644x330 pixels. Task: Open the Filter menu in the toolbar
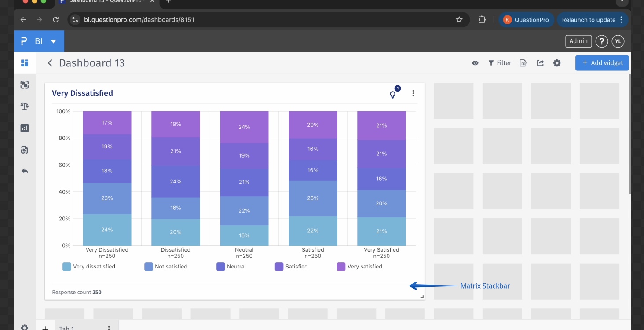(x=500, y=63)
